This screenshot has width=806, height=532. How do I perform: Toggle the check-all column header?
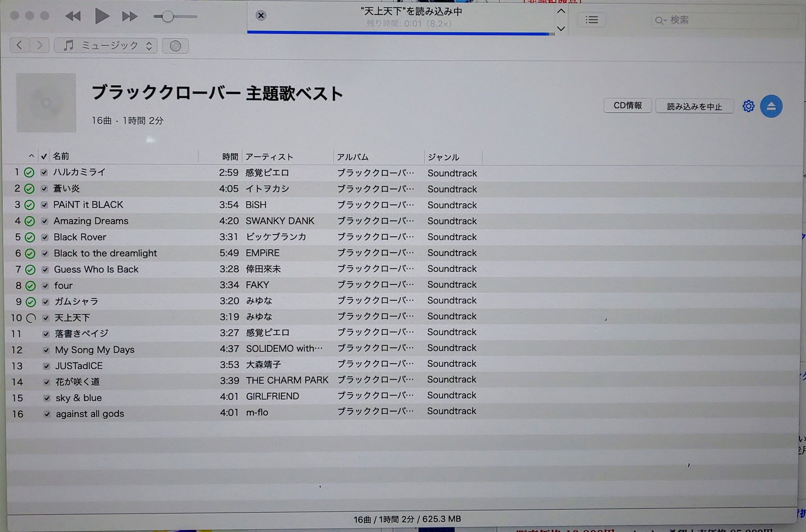pyautogui.click(x=44, y=156)
